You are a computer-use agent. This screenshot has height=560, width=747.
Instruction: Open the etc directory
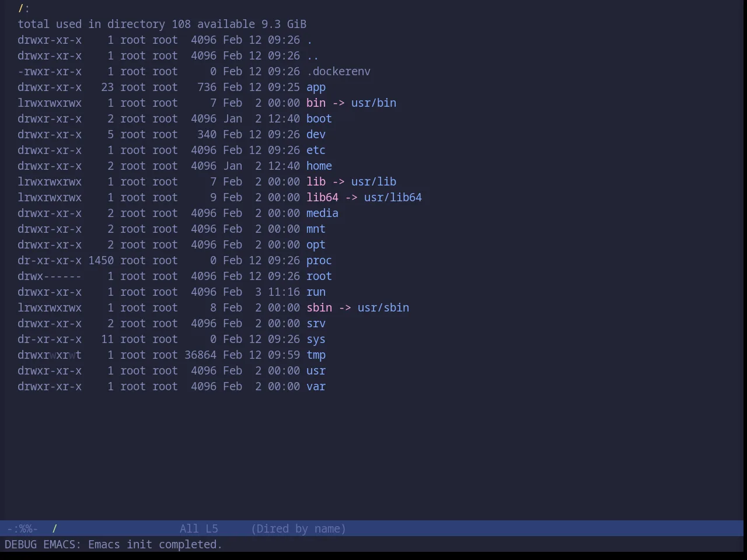tap(316, 150)
